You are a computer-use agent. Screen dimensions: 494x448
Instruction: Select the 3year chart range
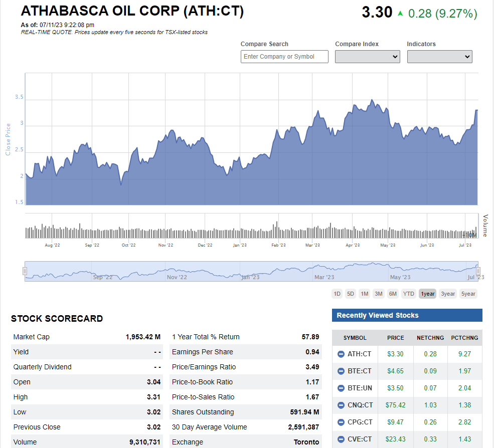[448, 294]
